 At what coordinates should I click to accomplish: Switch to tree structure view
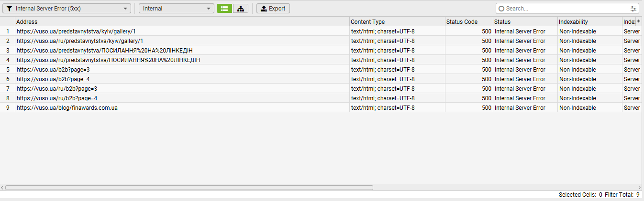(241, 9)
